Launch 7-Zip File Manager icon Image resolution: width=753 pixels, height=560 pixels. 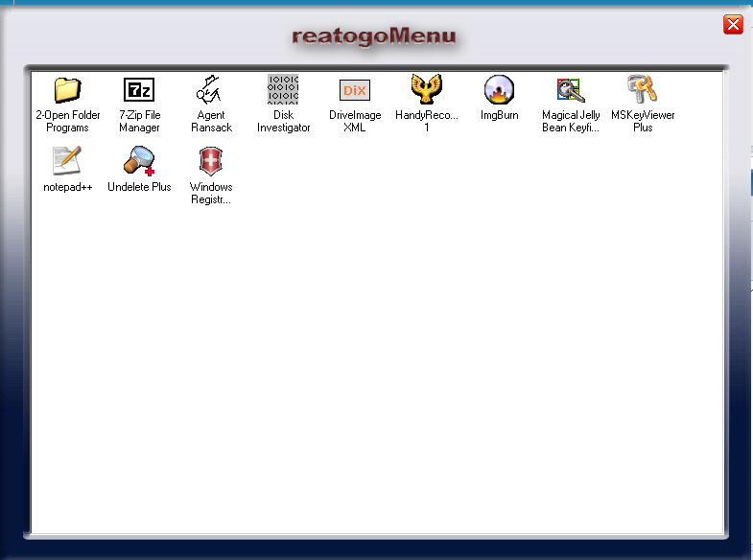(x=139, y=90)
